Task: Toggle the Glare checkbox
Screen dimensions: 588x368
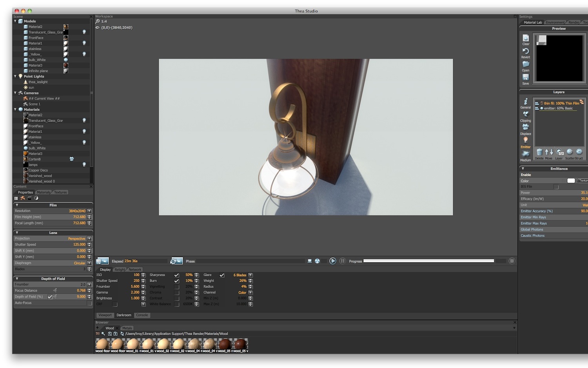Action: 222,275
